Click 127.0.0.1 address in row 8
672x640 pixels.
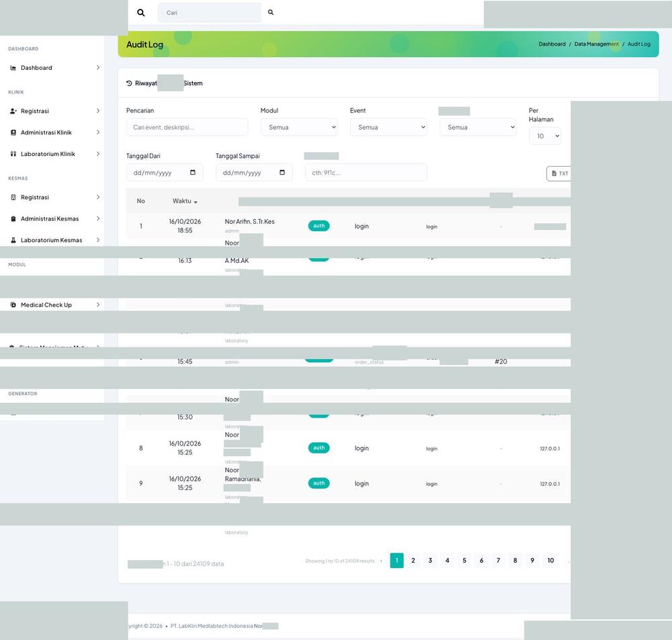click(x=550, y=448)
